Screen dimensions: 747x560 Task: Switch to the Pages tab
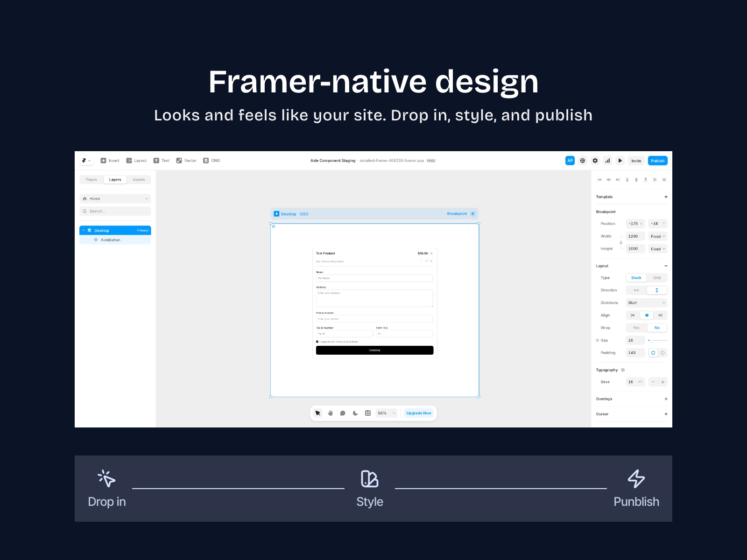coord(92,179)
